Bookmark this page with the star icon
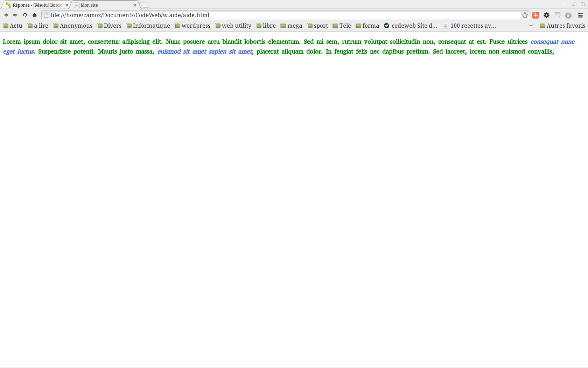 525,15
